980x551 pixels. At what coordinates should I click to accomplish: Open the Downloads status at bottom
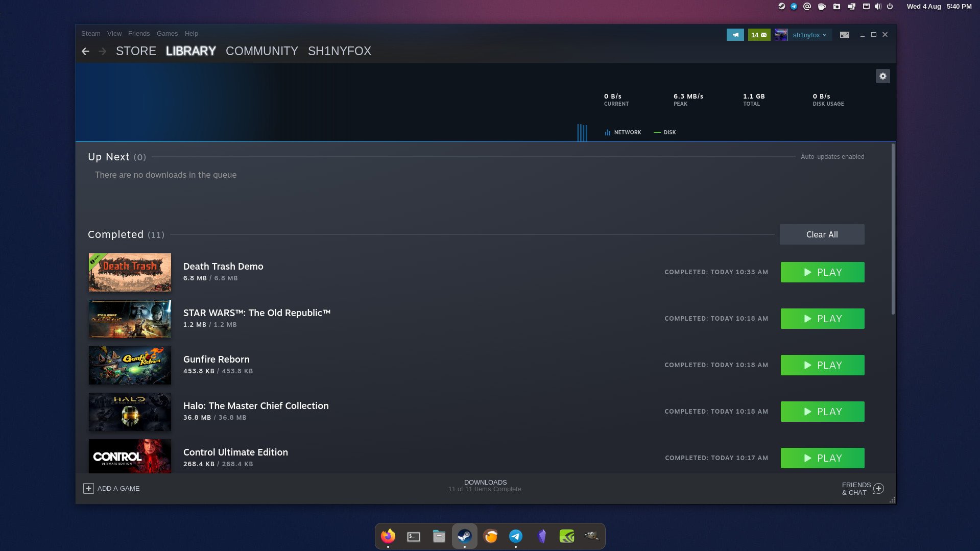tap(485, 486)
